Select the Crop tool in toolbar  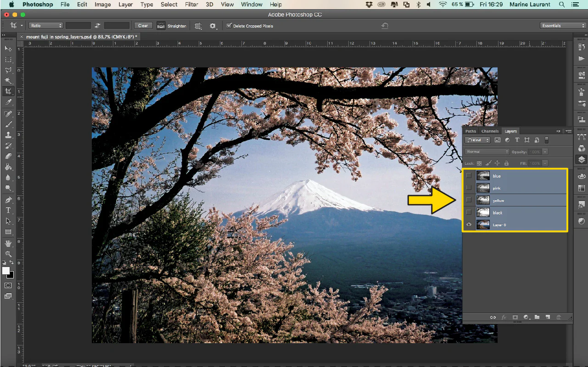(8, 91)
